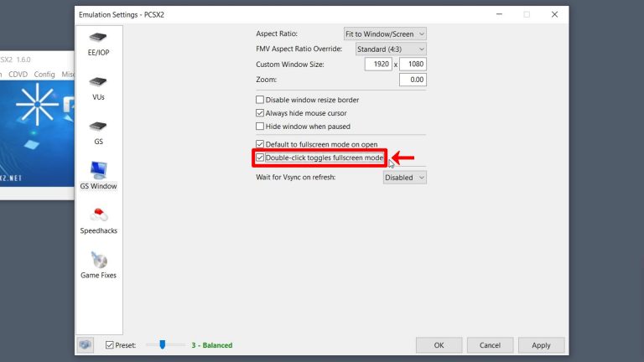Close the Emulation Settings dialog
This screenshot has width=644, height=362.
554,14
